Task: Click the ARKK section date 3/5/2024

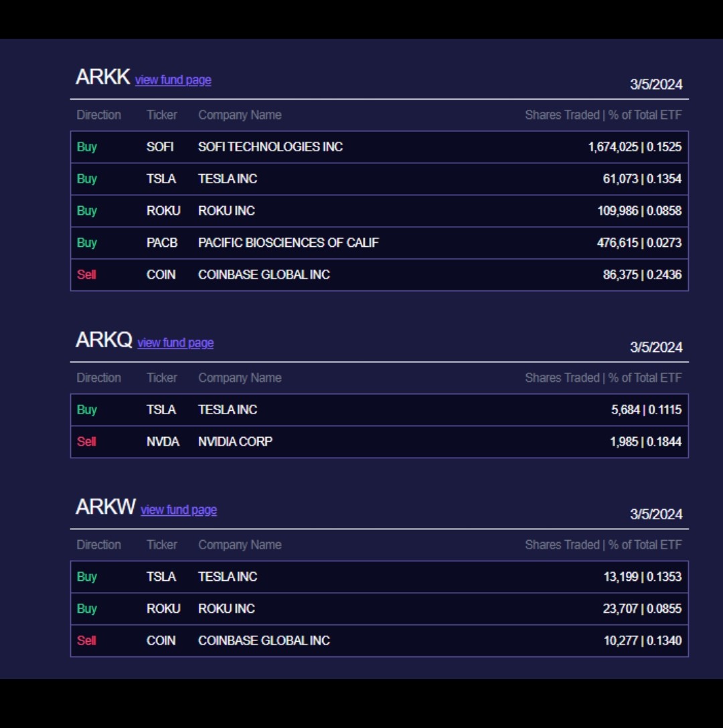Action: pos(656,84)
